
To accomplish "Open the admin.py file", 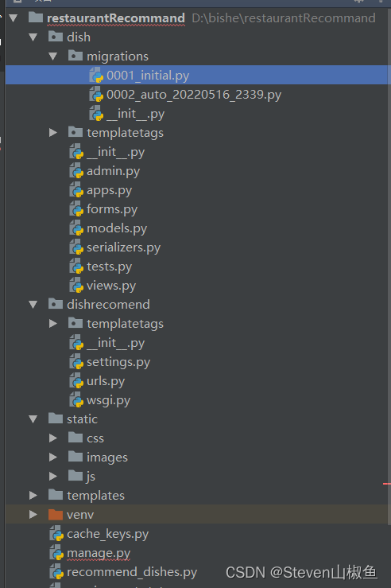I will coord(113,171).
